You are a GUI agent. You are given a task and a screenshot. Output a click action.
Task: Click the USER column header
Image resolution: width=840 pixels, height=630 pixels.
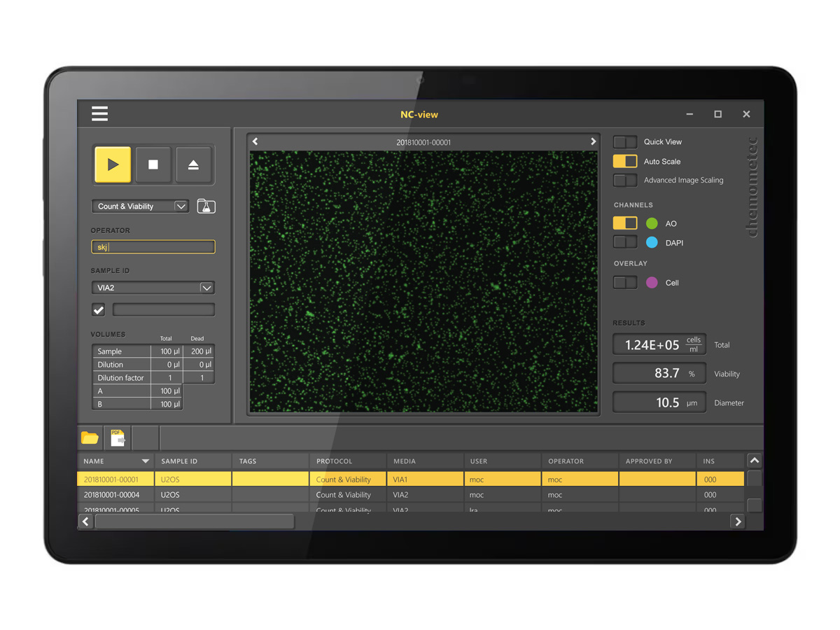(503, 461)
